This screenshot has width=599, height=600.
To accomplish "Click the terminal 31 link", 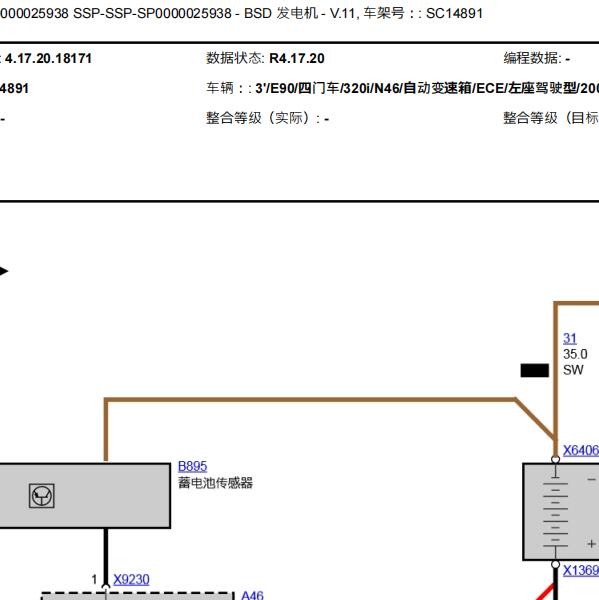I will (x=570, y=338).
